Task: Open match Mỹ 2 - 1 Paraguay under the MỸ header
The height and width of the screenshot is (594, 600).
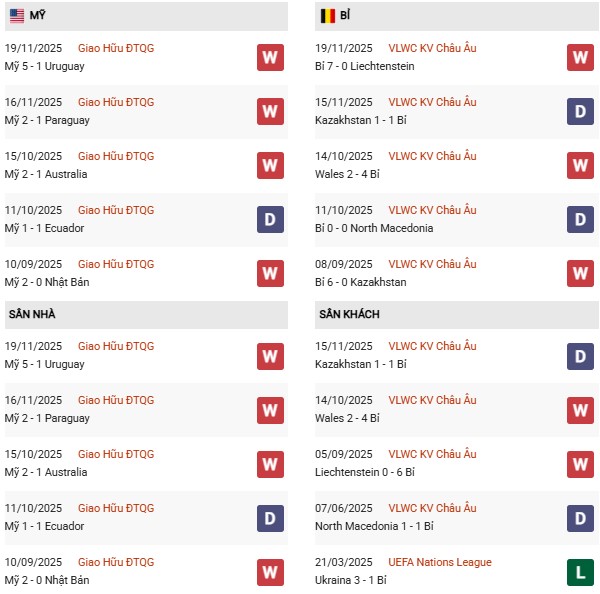Action: click(47, 120)
